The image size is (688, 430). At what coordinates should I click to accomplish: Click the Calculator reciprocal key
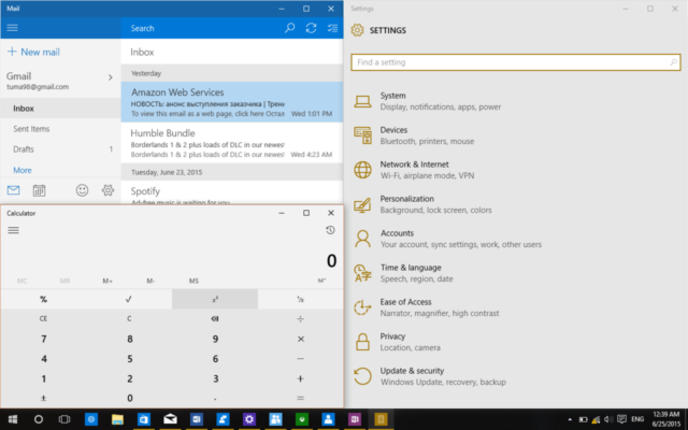click(301, 299)
